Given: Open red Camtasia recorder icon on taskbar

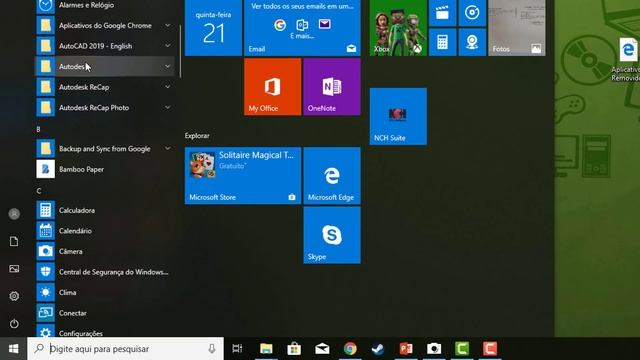Looking at the screenshot, I should [490, 349].
